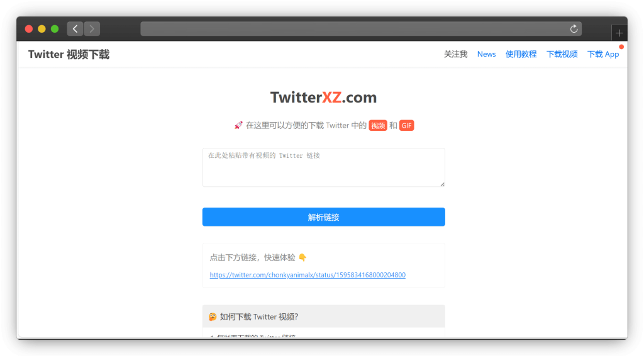Image resolution: width=644 pixels, height=356 pixels.
Task: Open the 下载视频 navigation link
Action: point(562,54)
